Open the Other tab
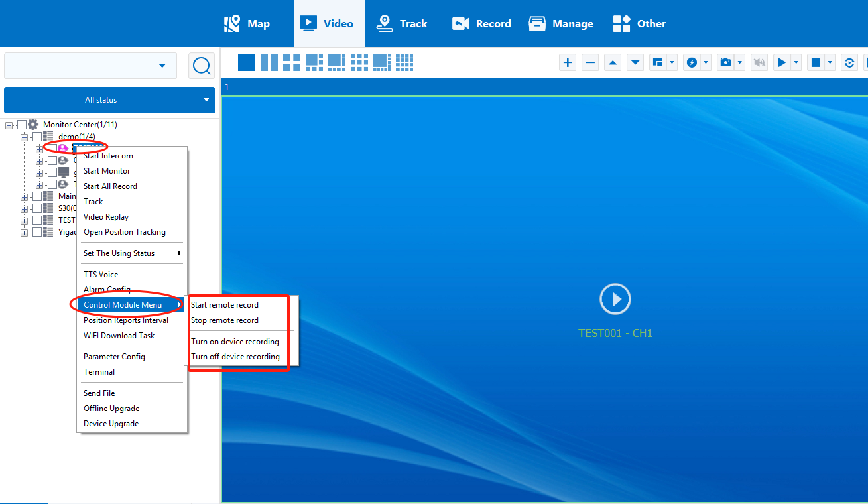This screenshot has height=504, width=868. [x=639, y=23]
